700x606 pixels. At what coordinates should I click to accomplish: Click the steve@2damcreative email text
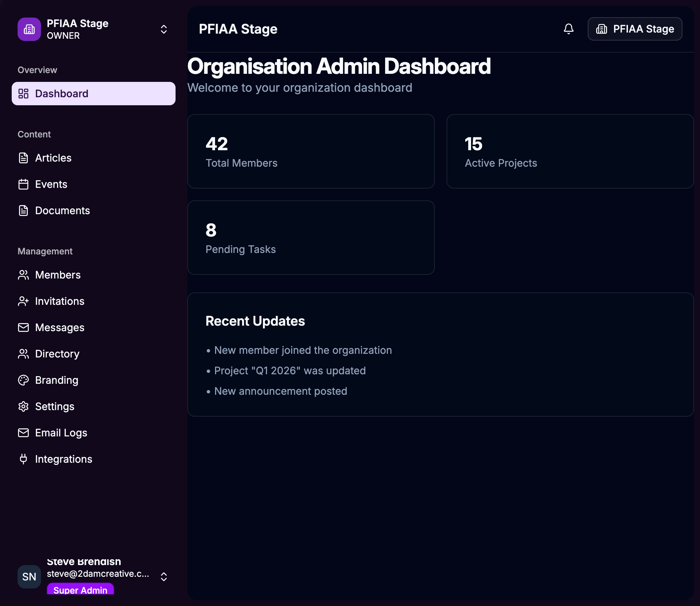(x=98, y=574)
